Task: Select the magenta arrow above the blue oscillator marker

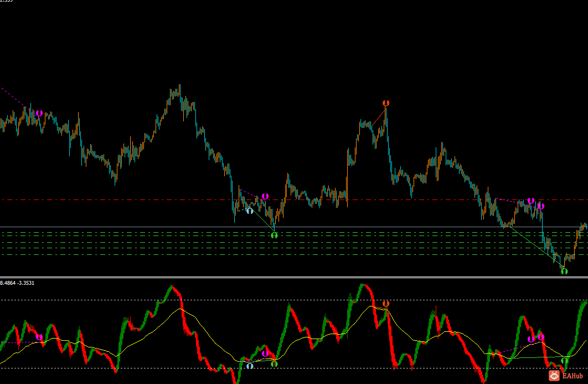Action: 265,353
